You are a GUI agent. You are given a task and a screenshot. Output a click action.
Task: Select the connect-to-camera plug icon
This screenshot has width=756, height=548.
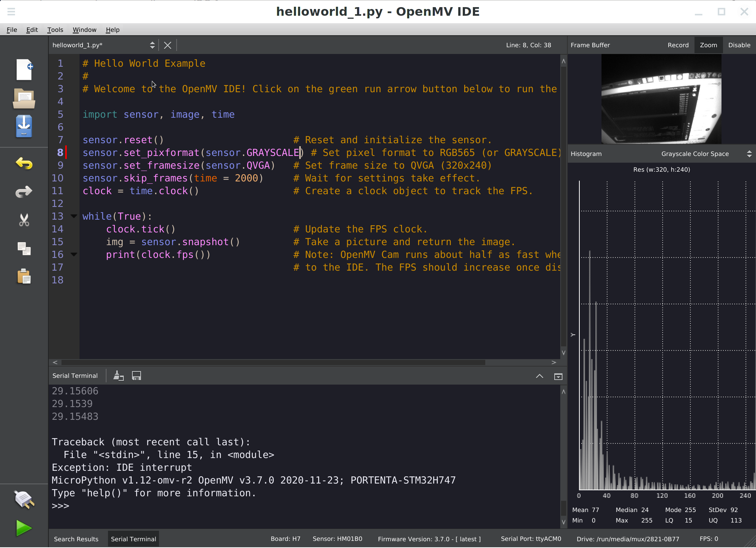24,500
